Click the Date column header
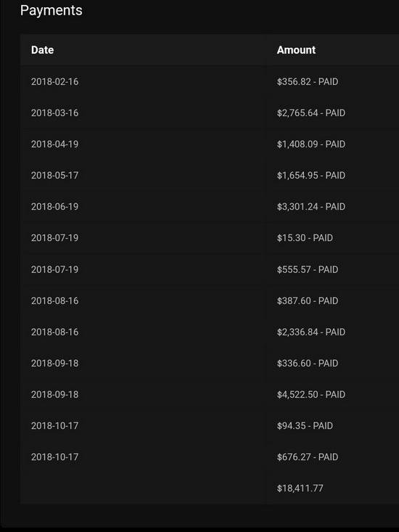 [x=42, y=50]
